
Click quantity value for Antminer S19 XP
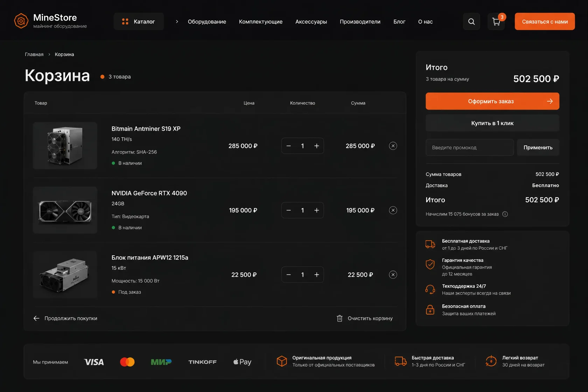coord(302,146)
